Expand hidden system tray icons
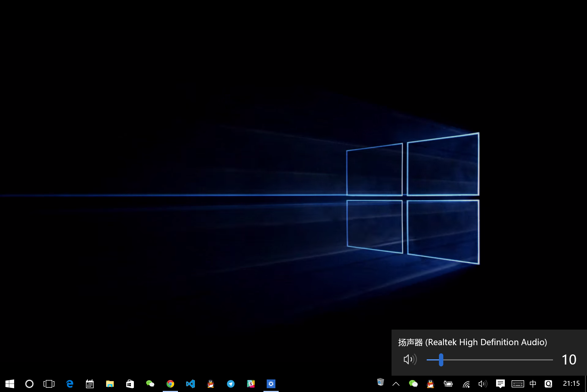Image resolution: width=587 pixels, height=392 pixels. click(396, 384)
